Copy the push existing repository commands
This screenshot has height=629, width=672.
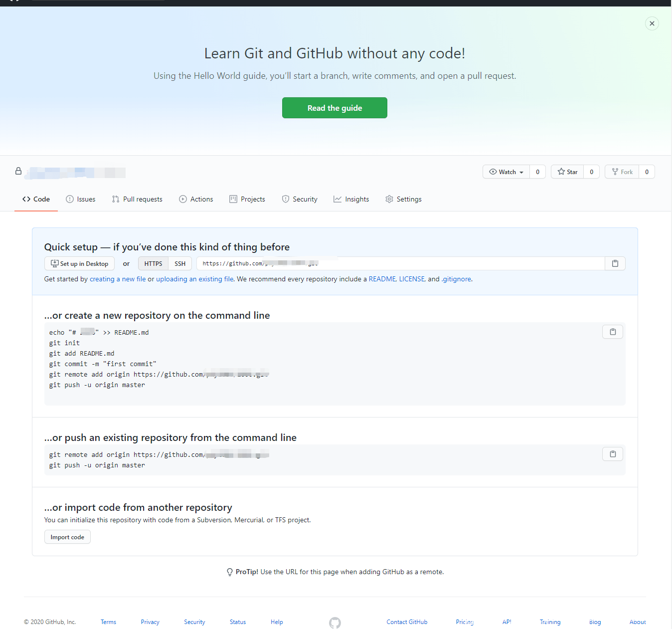click(x=613, y=454)
